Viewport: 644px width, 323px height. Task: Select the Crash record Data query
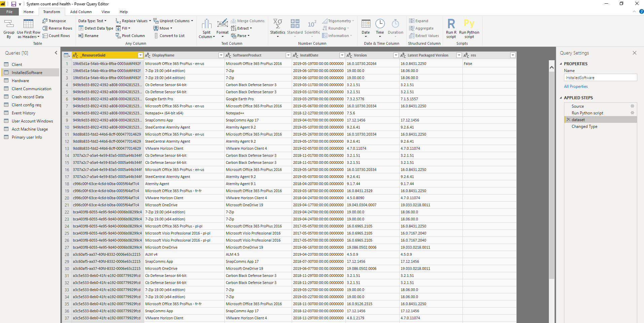coord(30,97)
